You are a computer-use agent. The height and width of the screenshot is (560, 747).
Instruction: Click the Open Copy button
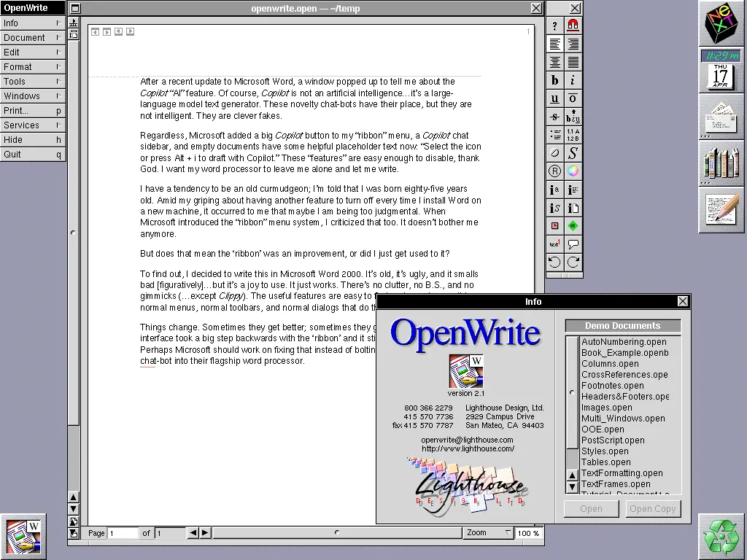coord(653,509)
